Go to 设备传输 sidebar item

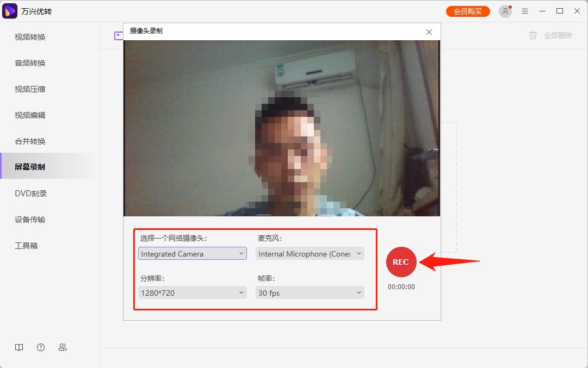(30, 220)
